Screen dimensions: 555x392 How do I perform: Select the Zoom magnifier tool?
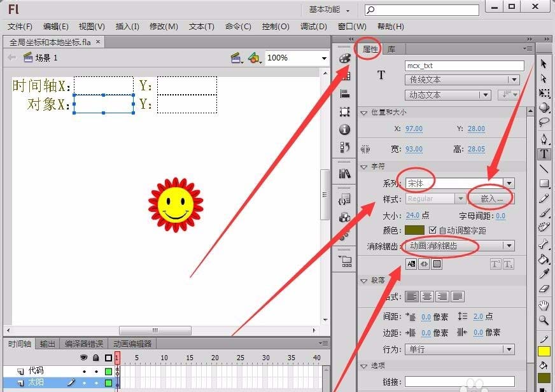point(544,320)
